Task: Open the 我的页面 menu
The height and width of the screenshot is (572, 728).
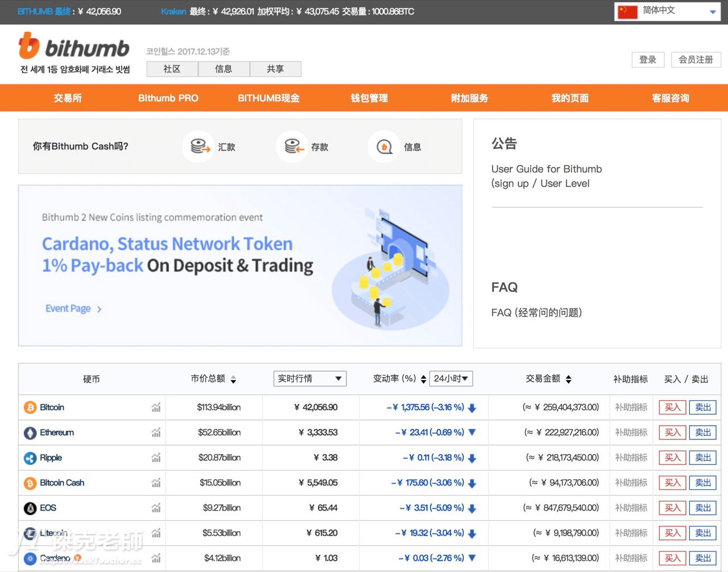Action: point(570,98)
